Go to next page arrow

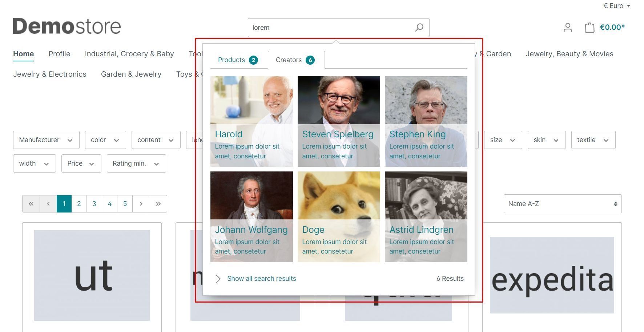141,204
